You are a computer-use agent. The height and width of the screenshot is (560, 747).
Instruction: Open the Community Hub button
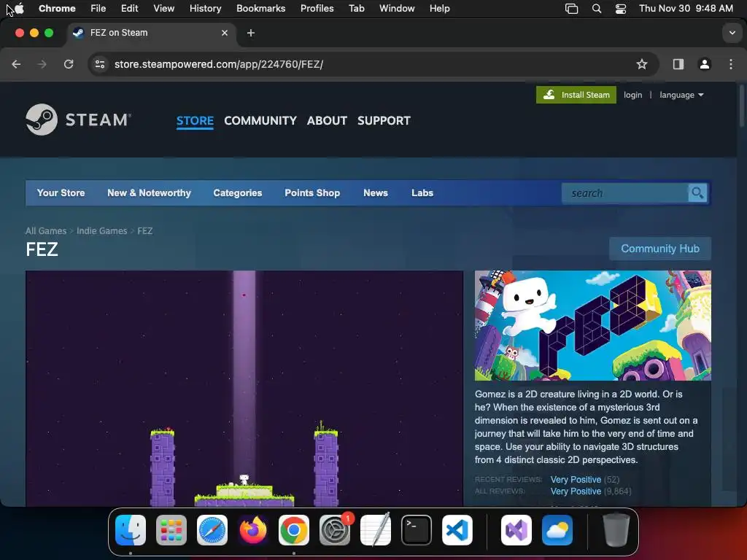pos(659,249)
